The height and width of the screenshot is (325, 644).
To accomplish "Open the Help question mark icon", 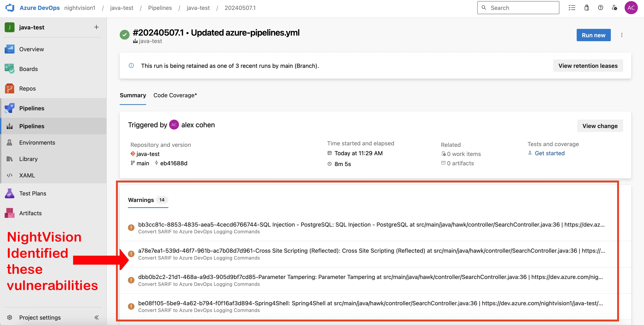I will (601, 8).
